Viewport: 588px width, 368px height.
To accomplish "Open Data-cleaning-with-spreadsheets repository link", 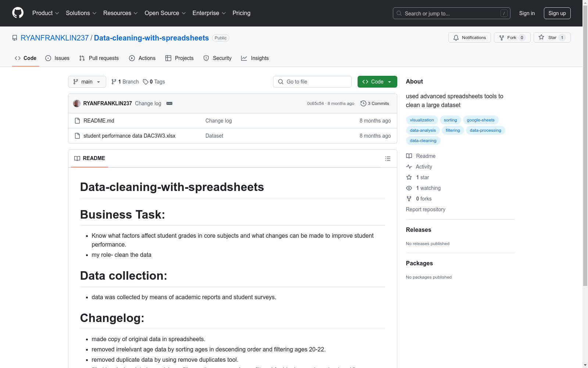I will coord(151,38).
